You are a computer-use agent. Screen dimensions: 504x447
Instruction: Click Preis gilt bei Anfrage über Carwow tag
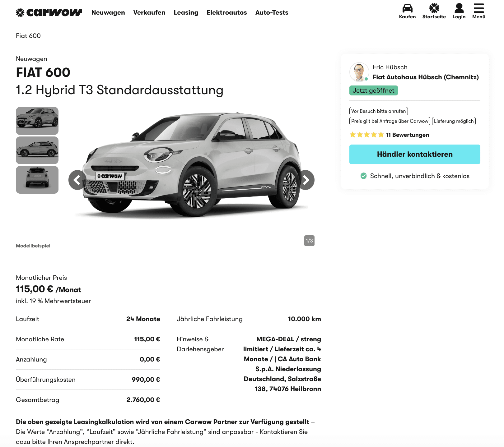click(x=390, y=121)
